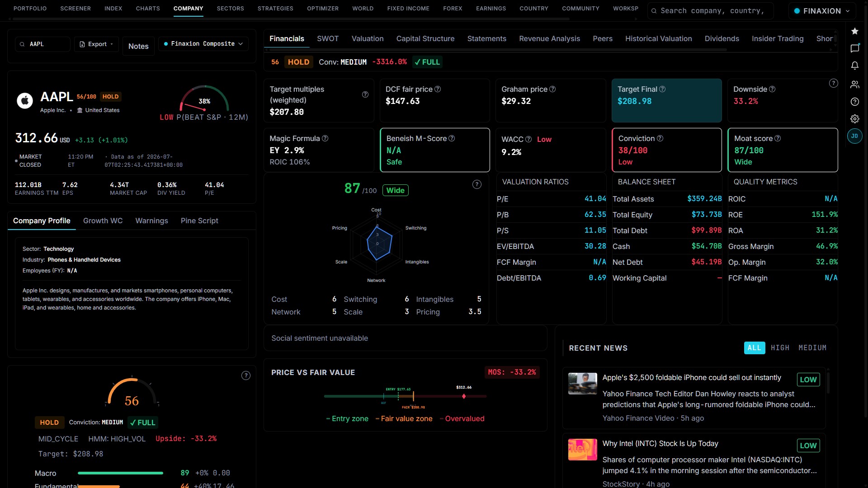Switch to the Valuation tab
The height and width of the screenshot is (488, 868).
click(368, 39)
